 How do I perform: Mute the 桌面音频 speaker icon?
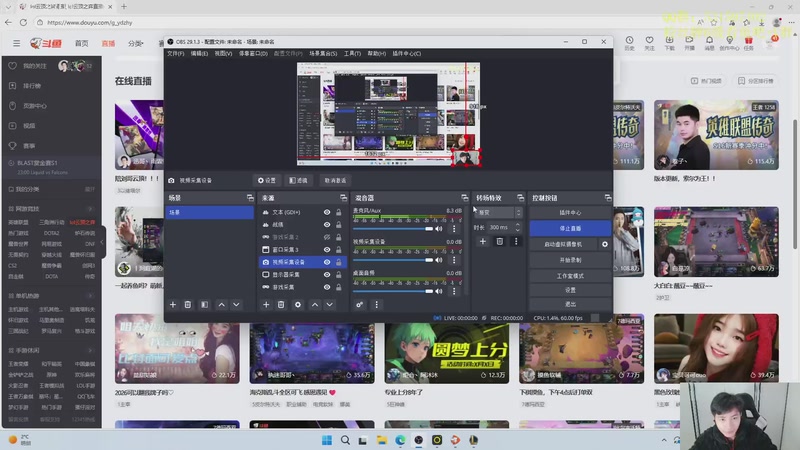click(439, 291)
